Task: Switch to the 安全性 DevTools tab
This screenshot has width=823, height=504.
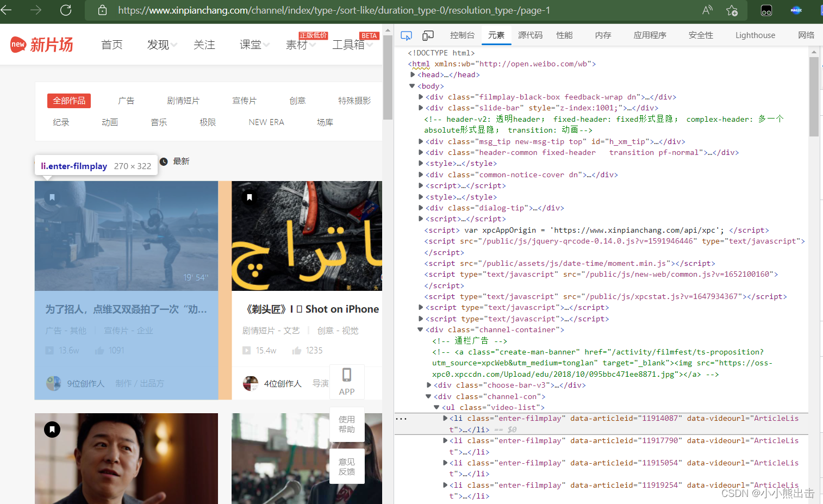Action: coord(701,35)
